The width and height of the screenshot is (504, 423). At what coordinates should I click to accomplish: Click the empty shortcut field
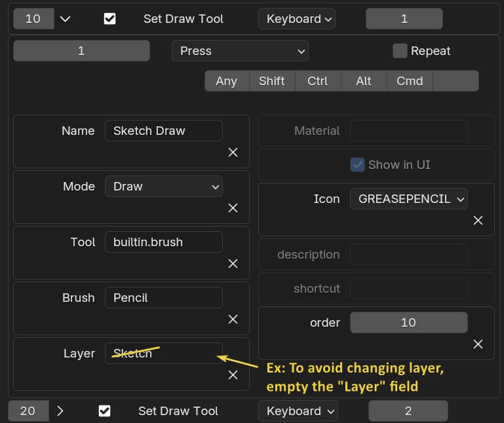coord(408,288)
